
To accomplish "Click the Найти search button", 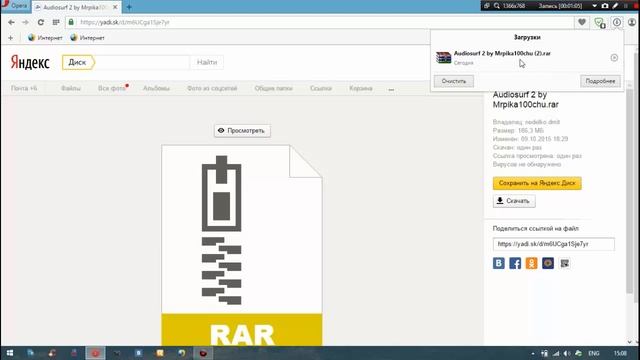I will 207,62.
